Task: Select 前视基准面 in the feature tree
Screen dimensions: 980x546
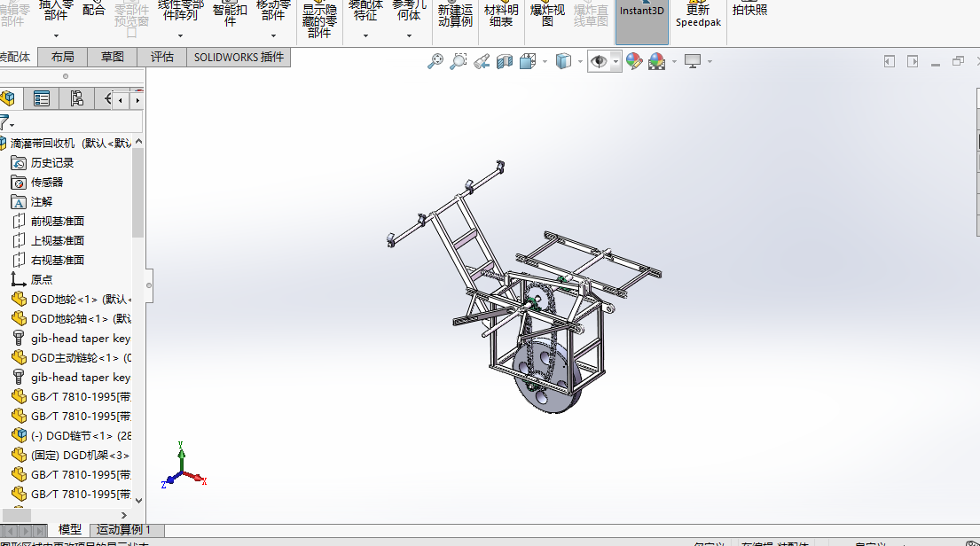Action: (57, 221)
